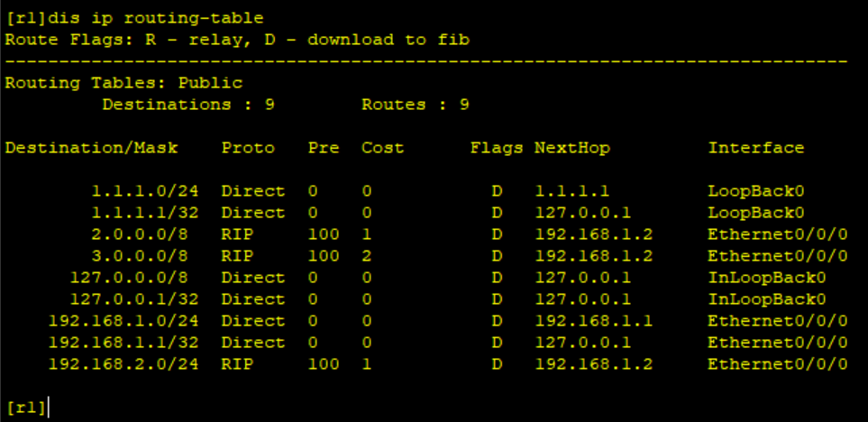868x422 pixels.
Task: Select the 'Destination/Mask' column header
Action: [x=91, y=148]
